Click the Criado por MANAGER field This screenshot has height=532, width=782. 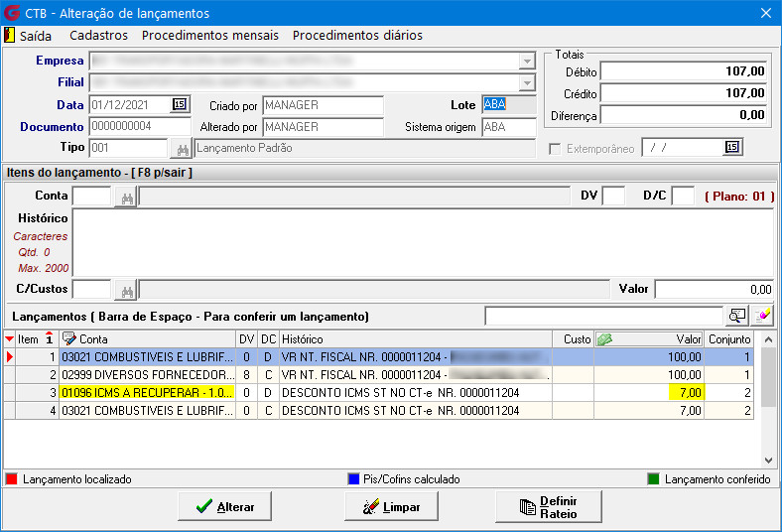[323, 105]
